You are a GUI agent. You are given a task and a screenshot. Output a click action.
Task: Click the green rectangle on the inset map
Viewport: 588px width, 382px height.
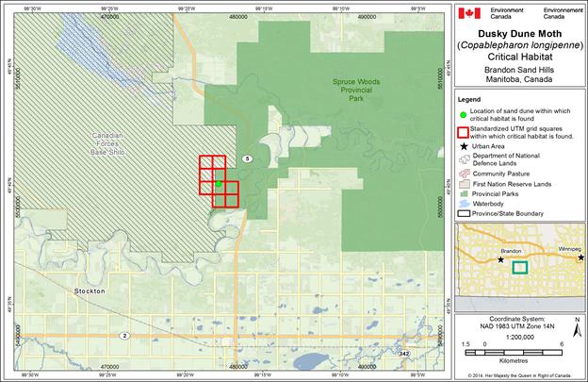click(518, 267)
